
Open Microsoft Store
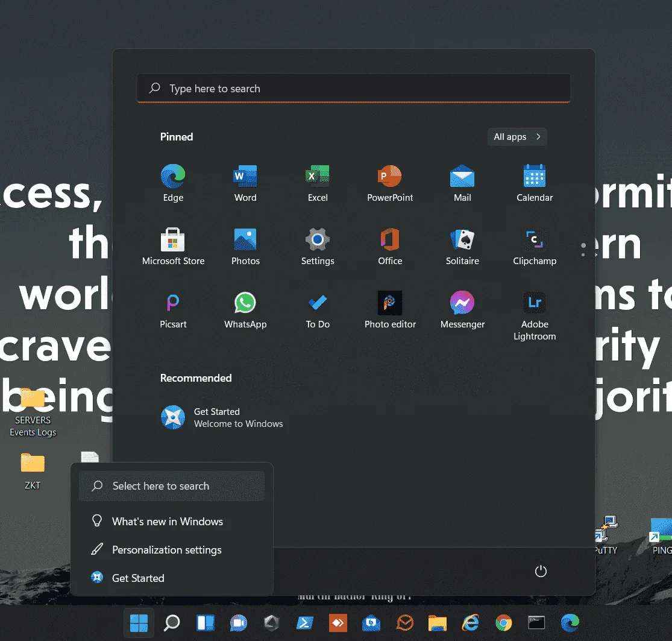pyautogui.click(x=173, y=247)
